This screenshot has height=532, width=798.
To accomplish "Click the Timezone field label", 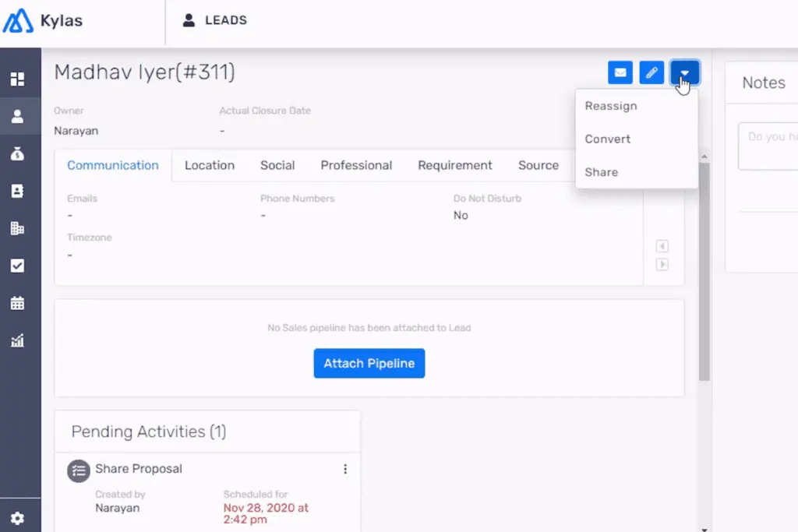I will pos(90,238).
